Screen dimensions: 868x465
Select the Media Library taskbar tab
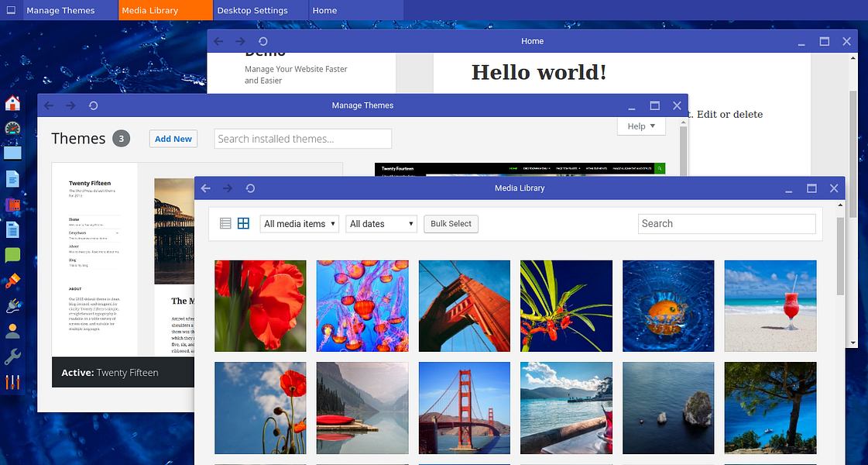tap(166, 10)
